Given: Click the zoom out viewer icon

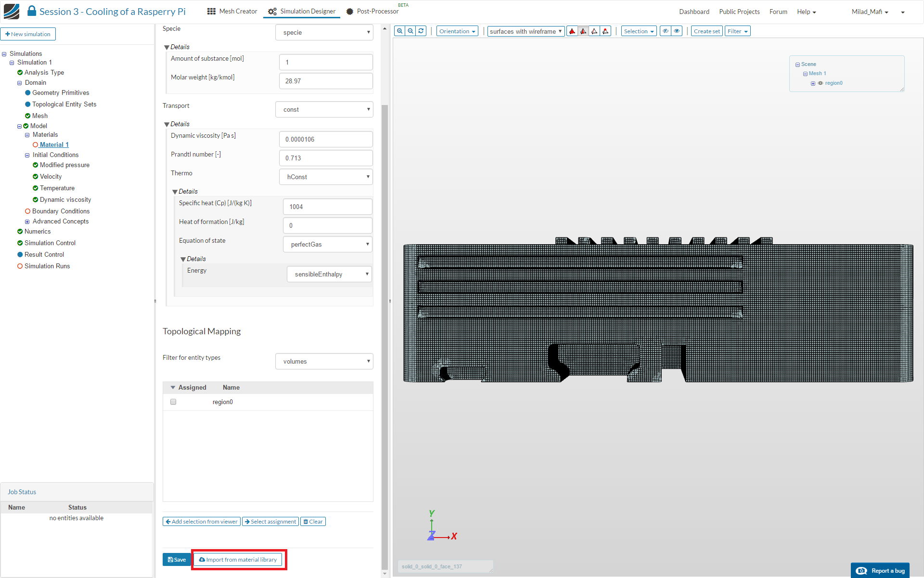Looking at the screenshot, I should [411, 31].
